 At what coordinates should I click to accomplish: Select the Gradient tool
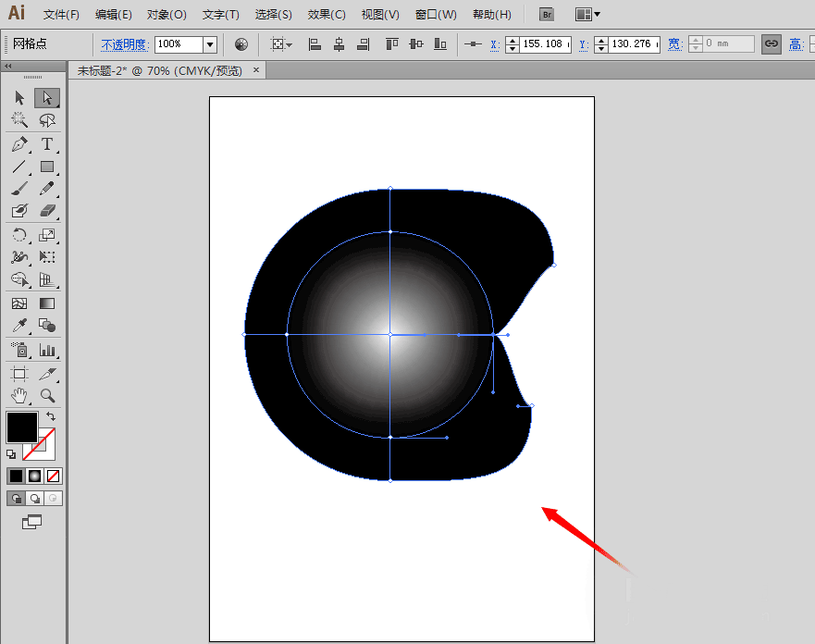point(47,303)
